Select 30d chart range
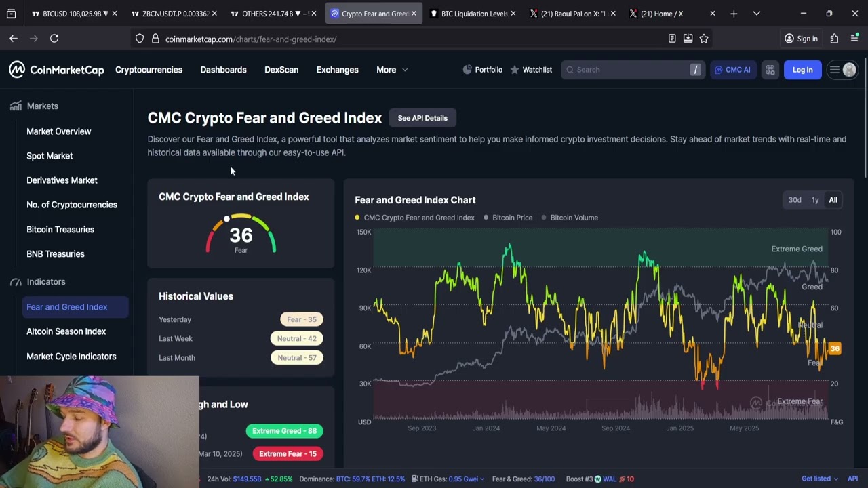The width and height of the screenshot is (868, 488). click(795, 200)
